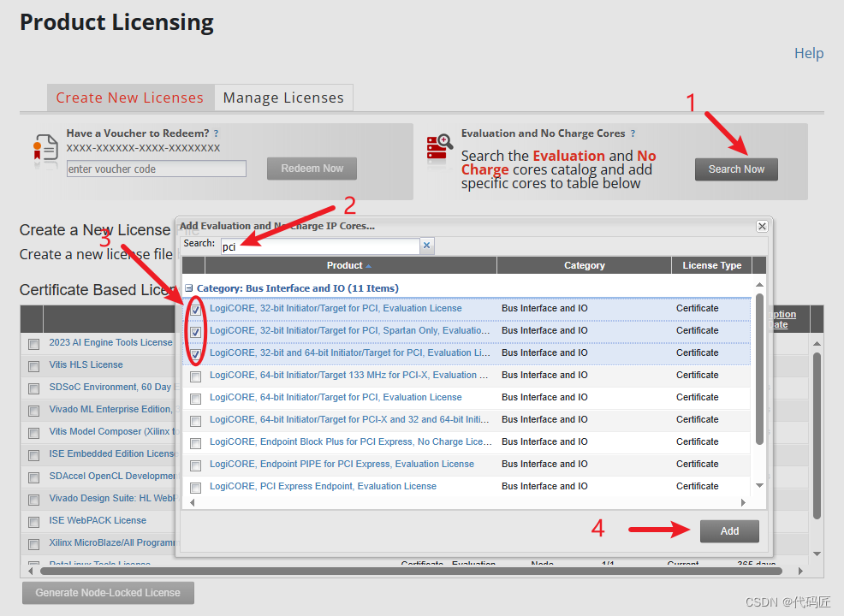Check the SDSoC Environment, 60 Day checkbox
This screenshot has height=616, width=844.
pyautogui.click(x=34, y=388)
